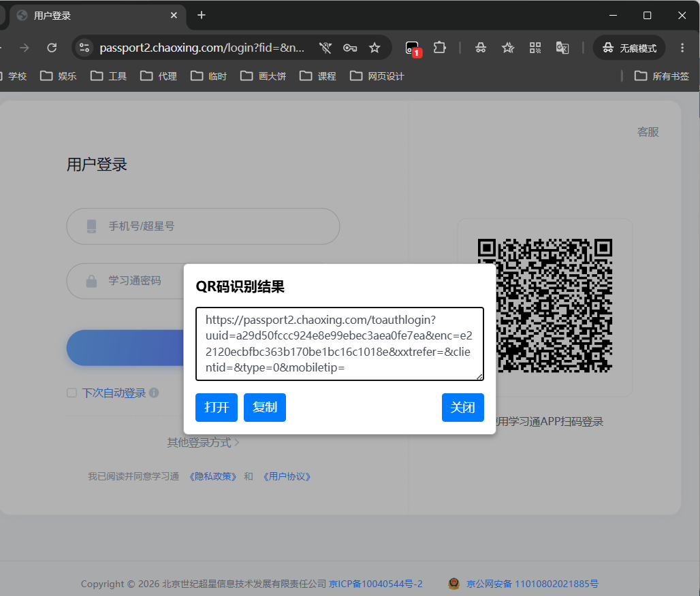The width and height of the screenshot is (700, 596).
Task: Click 关闭 to close the QR dialog
Action: (x=463, y=408)
